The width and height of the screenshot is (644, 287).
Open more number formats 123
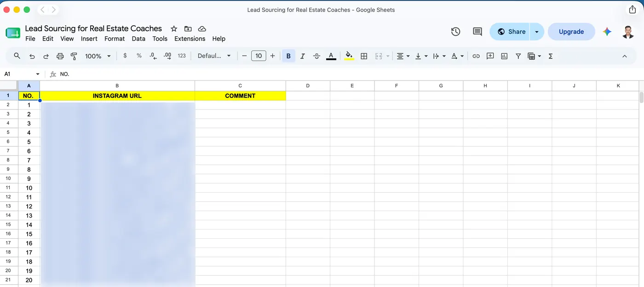click(x=182, y=56)
